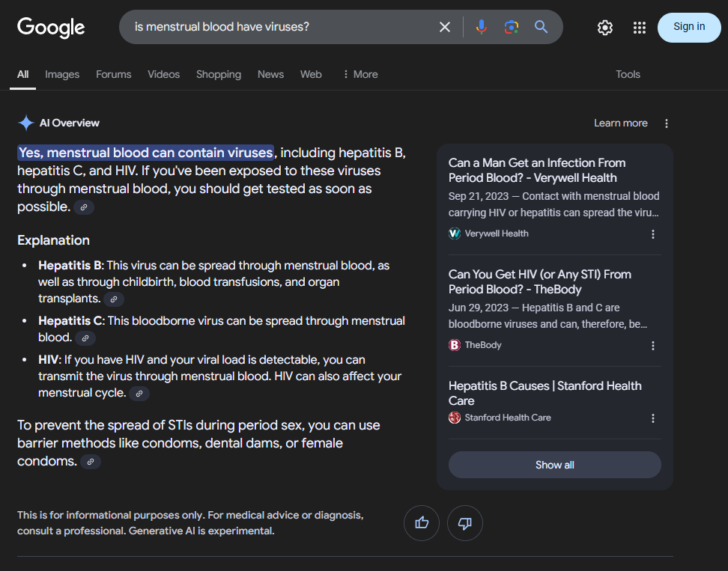The image size is (728, 571).
Task: Click the Verywell Health site icon
Action: 455,233
